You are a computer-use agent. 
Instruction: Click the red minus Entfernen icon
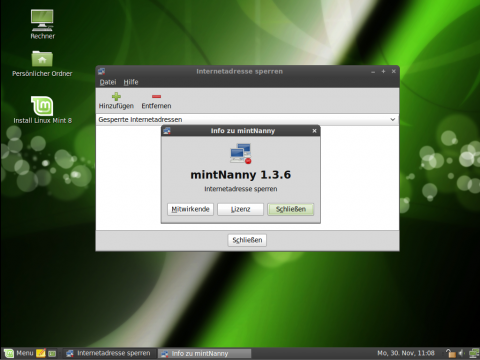click(x=156, y=97)
